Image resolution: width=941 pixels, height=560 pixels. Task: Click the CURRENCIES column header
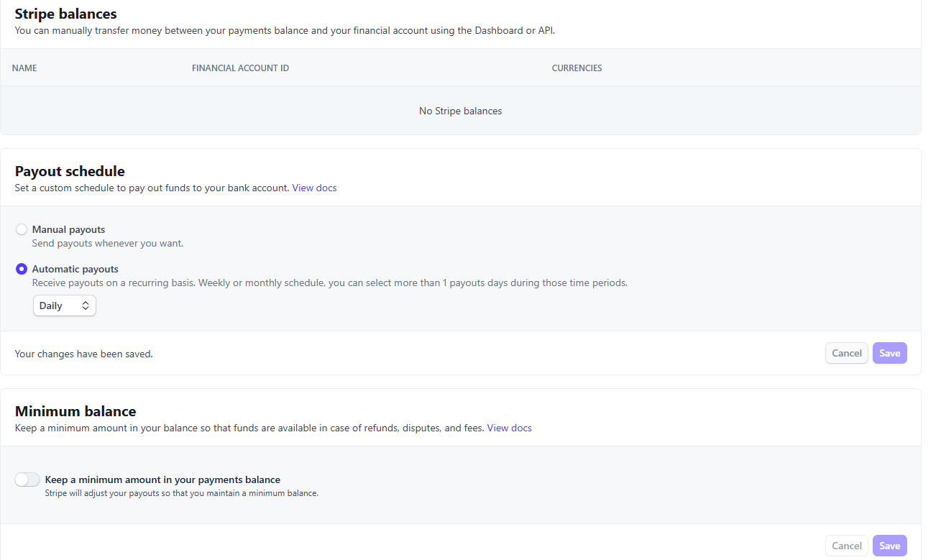tap(577, 68)
